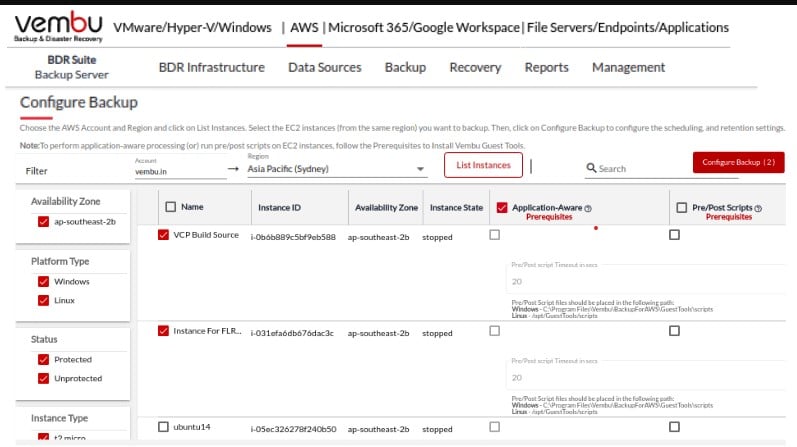Check the Pre/Post Scripts header checkbox
797x447 pixels.
682,207
